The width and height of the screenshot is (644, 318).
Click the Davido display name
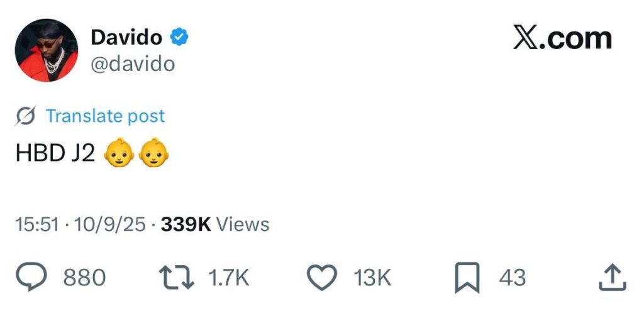[126, 37]
